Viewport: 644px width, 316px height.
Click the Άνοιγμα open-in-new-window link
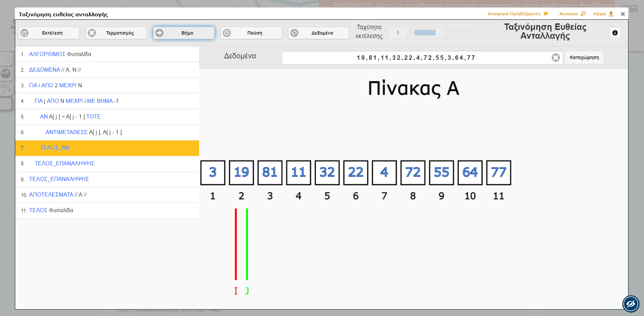point(572,14)
